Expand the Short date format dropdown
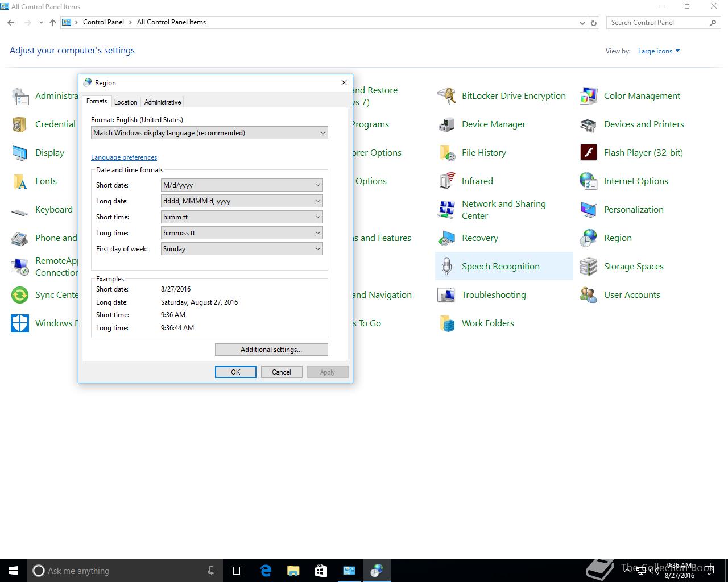The height and width of the screenshot is (582, 728). coord(242,185)
